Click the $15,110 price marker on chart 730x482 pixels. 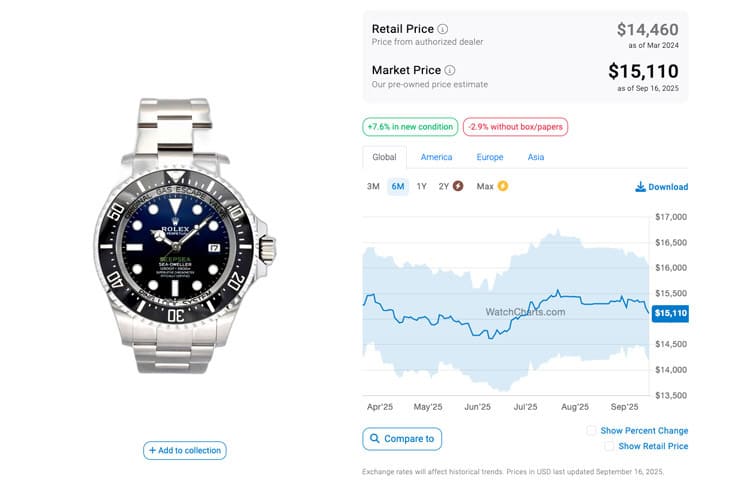click(x=670, y=313)
